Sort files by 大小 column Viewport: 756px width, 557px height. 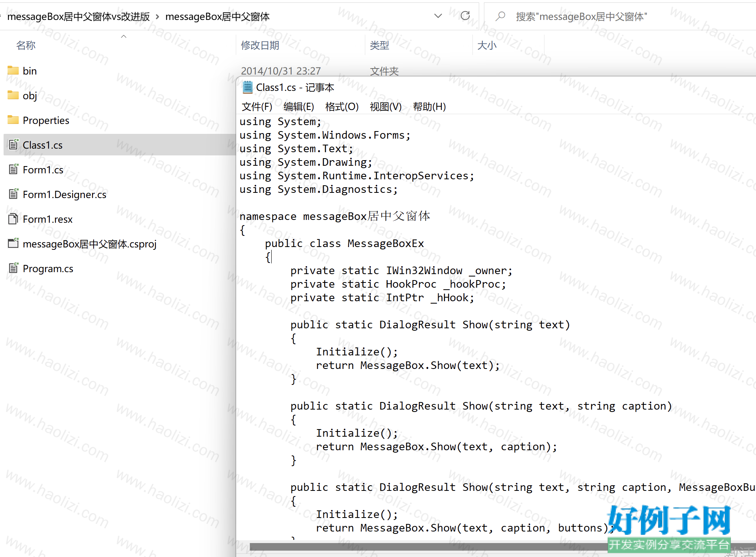487,45
